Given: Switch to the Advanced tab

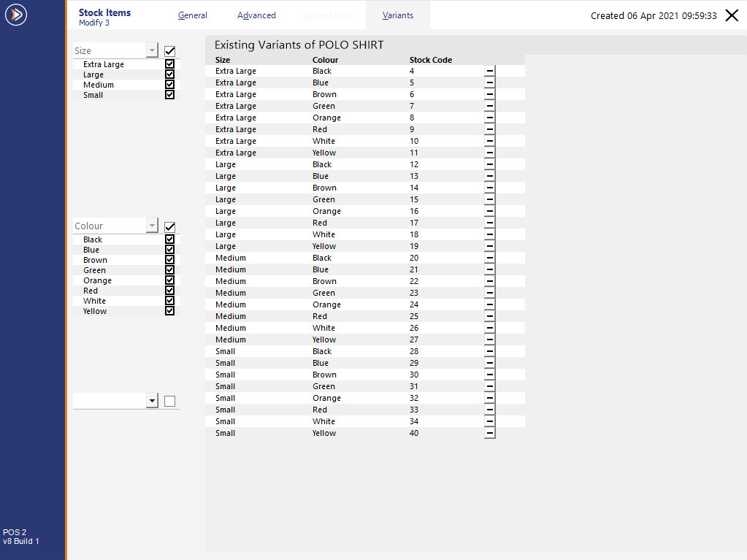Looking at the screenshot, I should click(x=256, y=15).
